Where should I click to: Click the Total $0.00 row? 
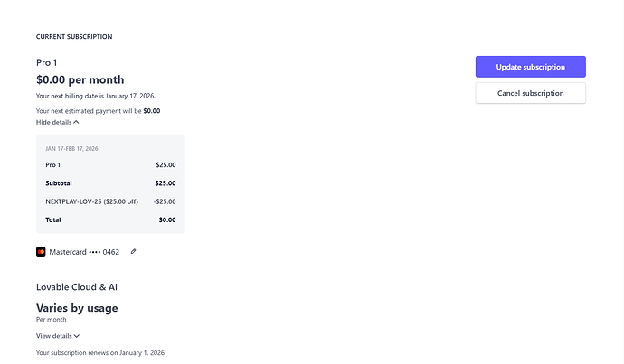(x=110, y=219)
